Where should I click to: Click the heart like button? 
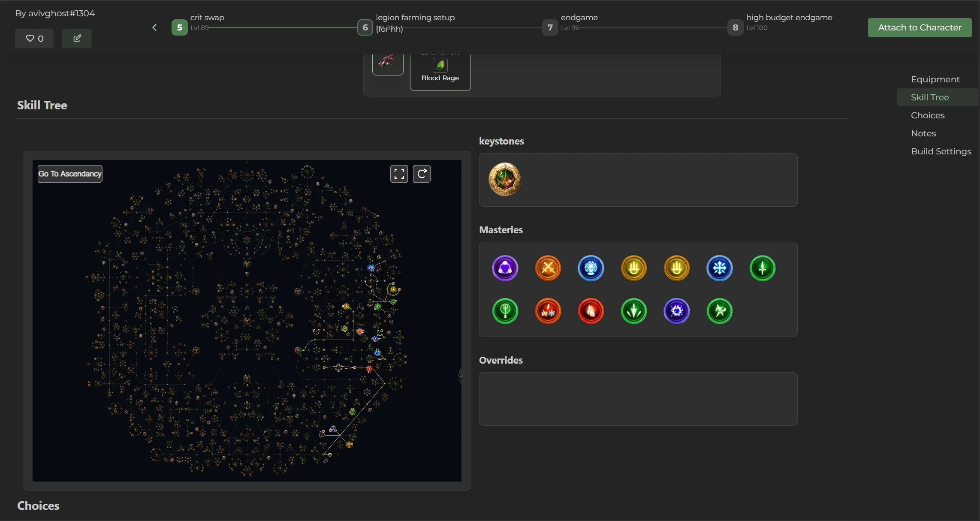point(34,39)
